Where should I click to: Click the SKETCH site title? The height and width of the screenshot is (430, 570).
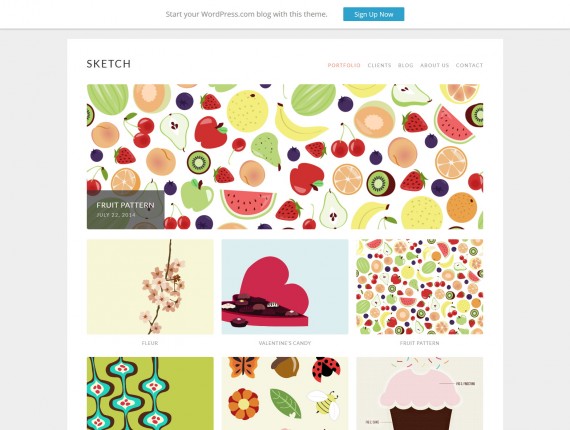coord(109,64)
